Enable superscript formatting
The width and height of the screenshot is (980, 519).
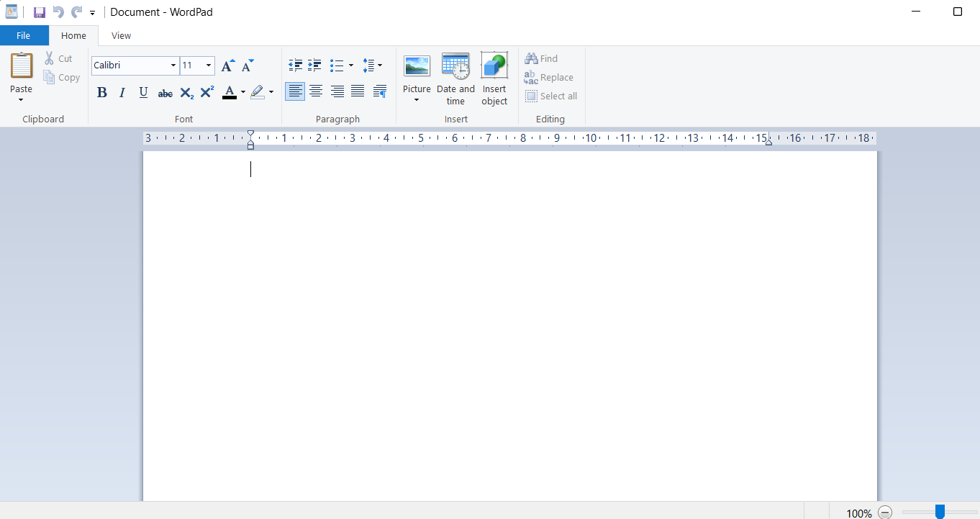207,92
